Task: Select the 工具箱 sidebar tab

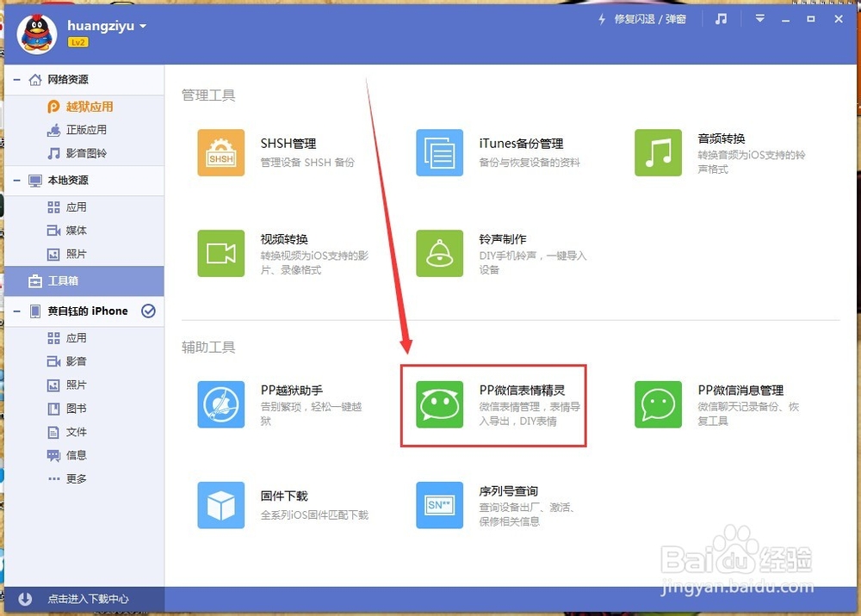Action: (65, 280)
